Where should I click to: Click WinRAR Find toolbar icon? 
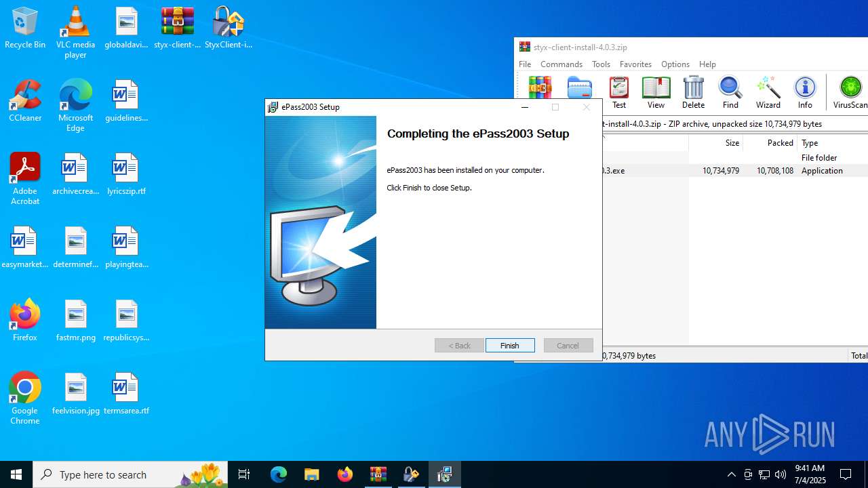pos(730,93)
